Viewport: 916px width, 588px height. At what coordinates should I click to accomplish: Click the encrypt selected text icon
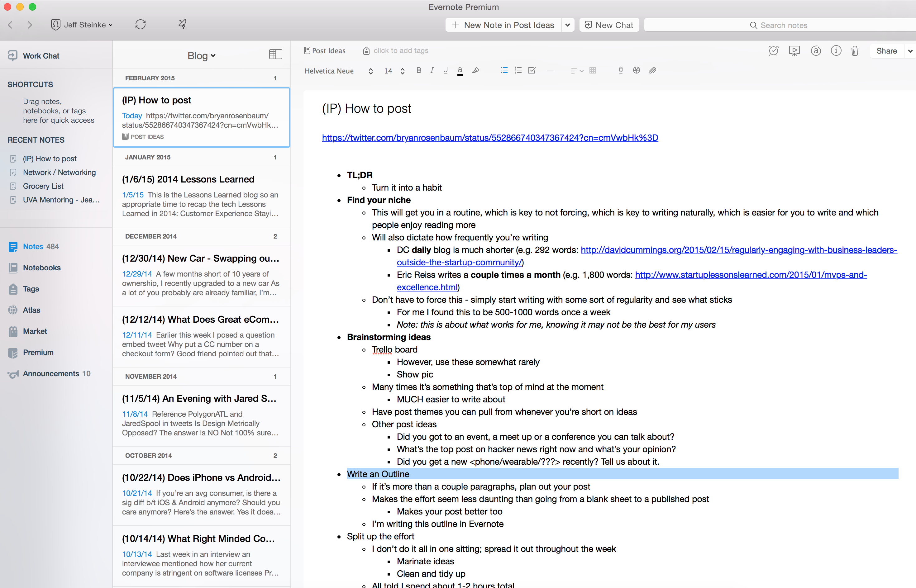point(637,71)
